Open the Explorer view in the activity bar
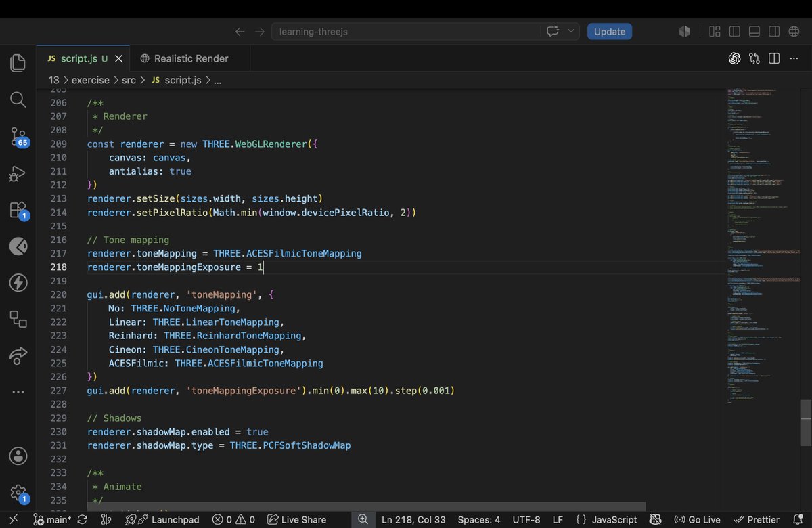This screenshot has width=812, height=528. (18, 63)
